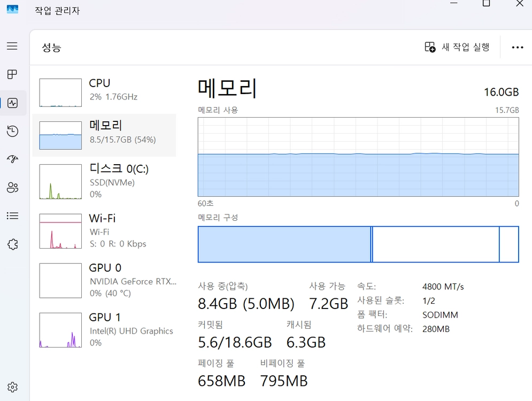Click the 성능 page heading
The height and width of the screenshot is (401, 532).
51,47
